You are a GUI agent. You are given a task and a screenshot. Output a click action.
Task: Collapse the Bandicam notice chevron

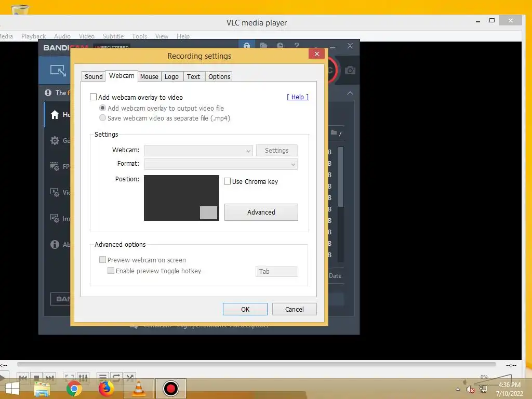tap(350, 93)
